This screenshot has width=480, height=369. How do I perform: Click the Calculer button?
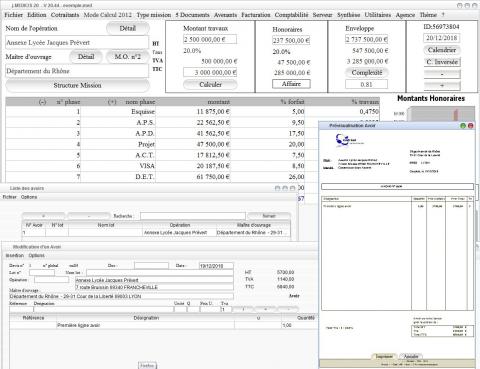click(x=210, y=85)
